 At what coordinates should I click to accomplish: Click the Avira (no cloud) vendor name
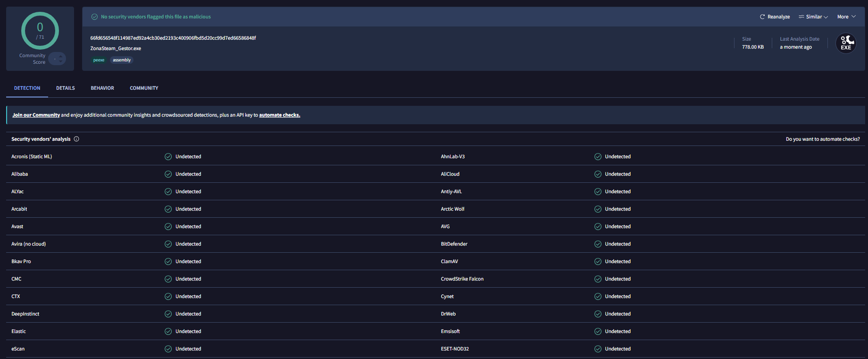29,244
